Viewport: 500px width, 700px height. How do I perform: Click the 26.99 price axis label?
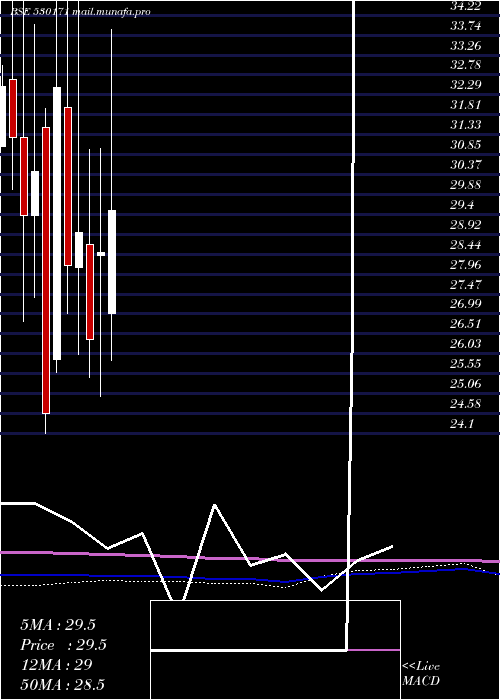[x=466, y=304]
